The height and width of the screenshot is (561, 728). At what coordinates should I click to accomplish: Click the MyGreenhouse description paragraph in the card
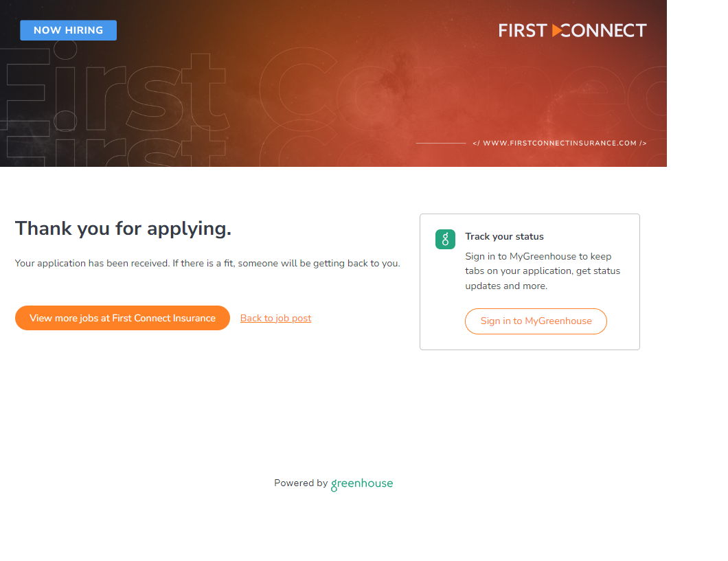click(x=543, y=271)
